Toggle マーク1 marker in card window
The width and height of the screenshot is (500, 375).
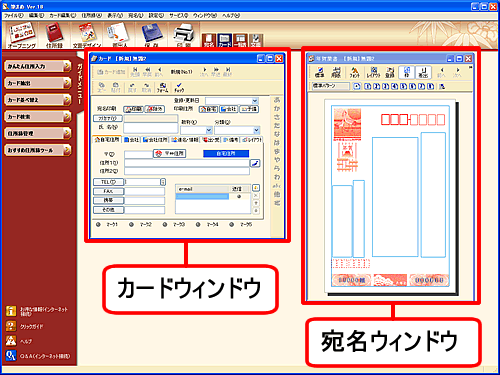(98, 225)
